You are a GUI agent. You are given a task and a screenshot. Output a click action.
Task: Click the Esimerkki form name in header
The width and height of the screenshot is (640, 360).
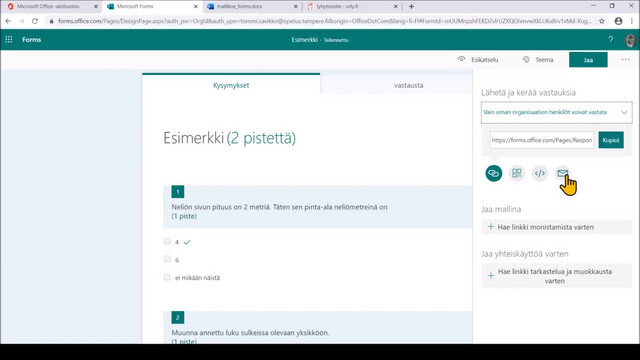pos(304,40)
